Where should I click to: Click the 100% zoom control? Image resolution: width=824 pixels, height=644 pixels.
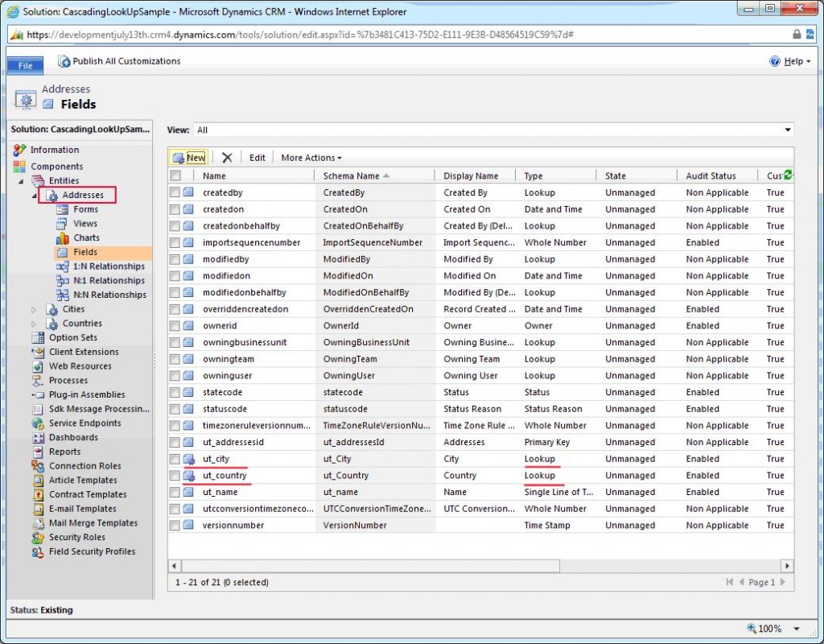[x=768, y=628]
